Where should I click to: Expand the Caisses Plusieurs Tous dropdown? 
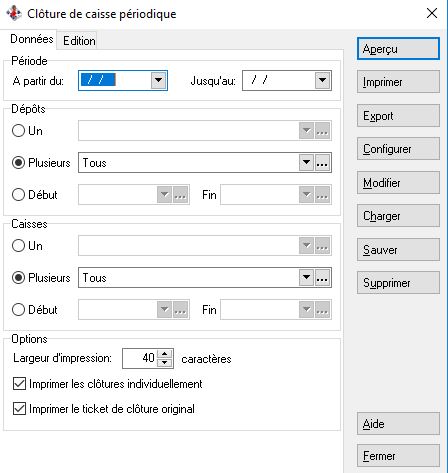pos(306,278)
